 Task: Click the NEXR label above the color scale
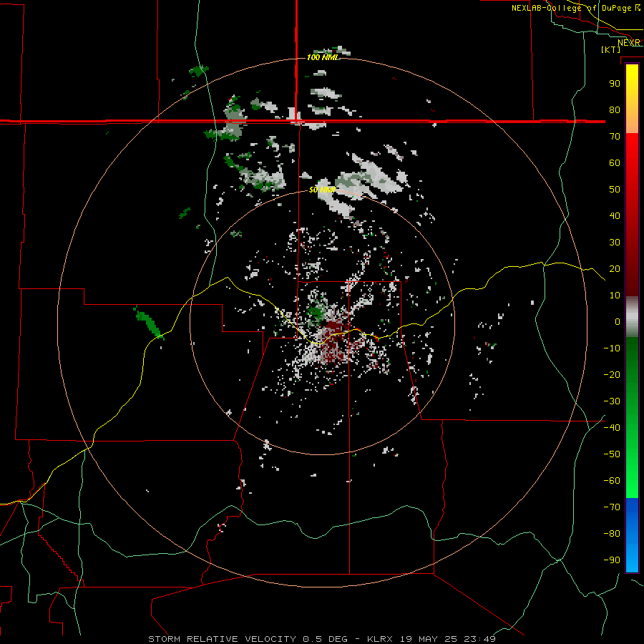coord(628,43)
